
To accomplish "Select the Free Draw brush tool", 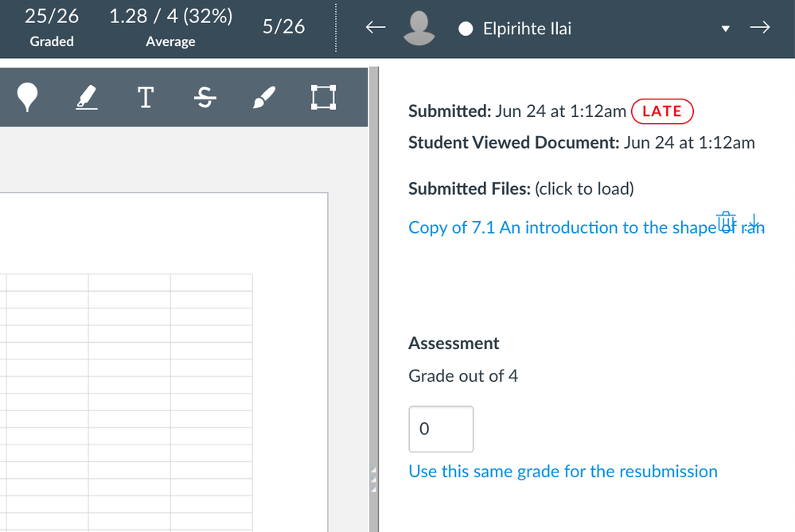I will pyautogui.click(x=263, y=98).
